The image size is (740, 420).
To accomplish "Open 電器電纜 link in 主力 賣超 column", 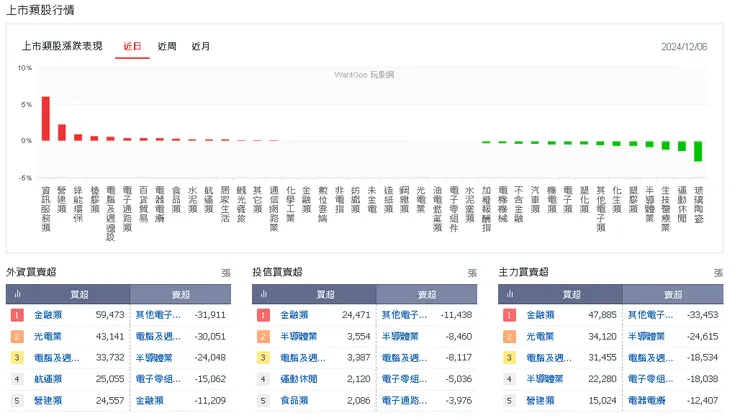I will coord(647,401).
